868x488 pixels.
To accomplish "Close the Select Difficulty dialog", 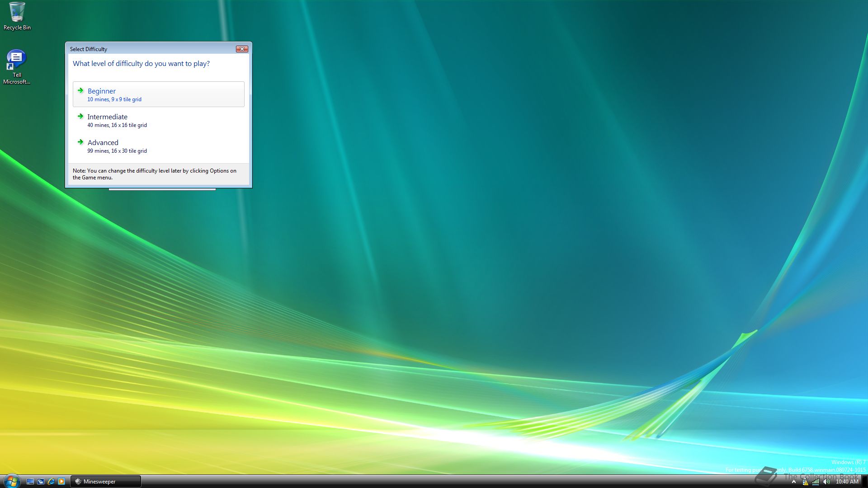I will click(242, 49).
